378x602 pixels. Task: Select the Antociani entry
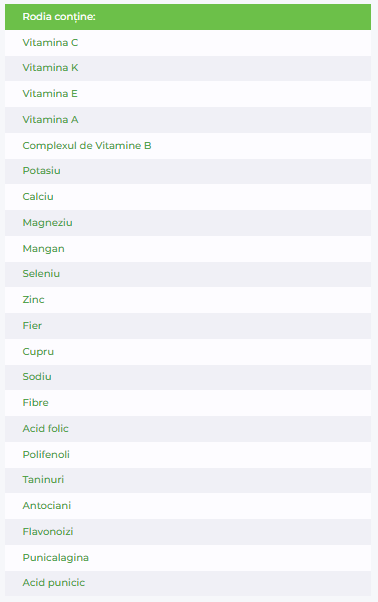188,506
